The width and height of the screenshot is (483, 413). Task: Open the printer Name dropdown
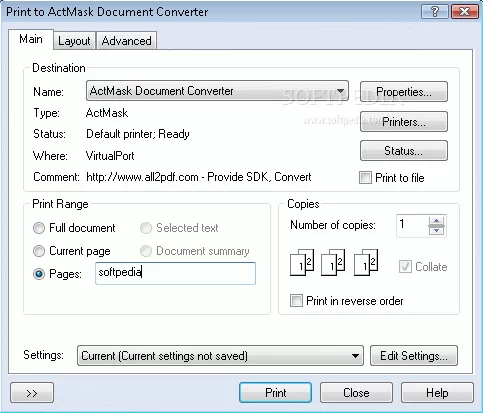coord(217,91)
